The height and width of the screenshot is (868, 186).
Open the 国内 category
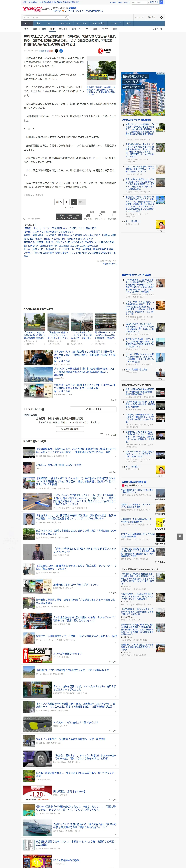35,29
